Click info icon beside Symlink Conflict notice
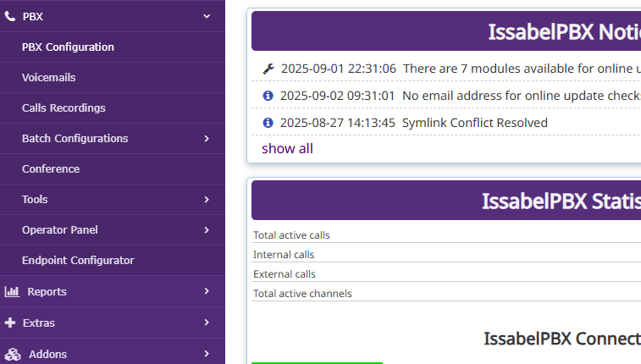Screen dimensions: 641x364 [x=268, y=123]
